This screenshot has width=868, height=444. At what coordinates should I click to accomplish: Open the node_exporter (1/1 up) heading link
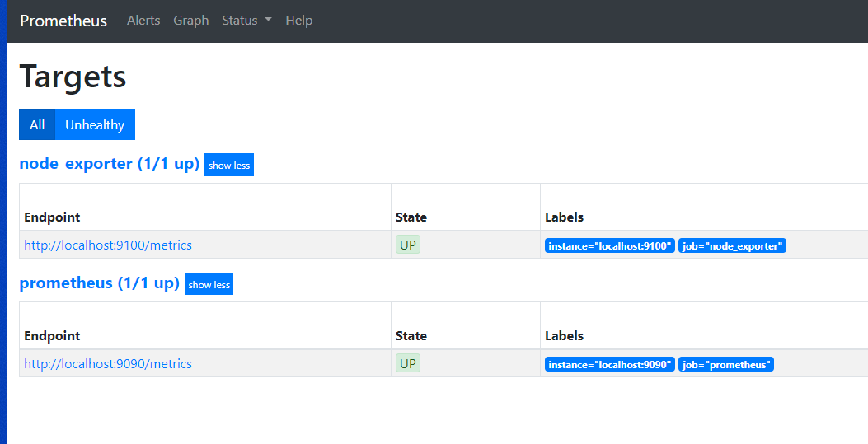point(109,164)
